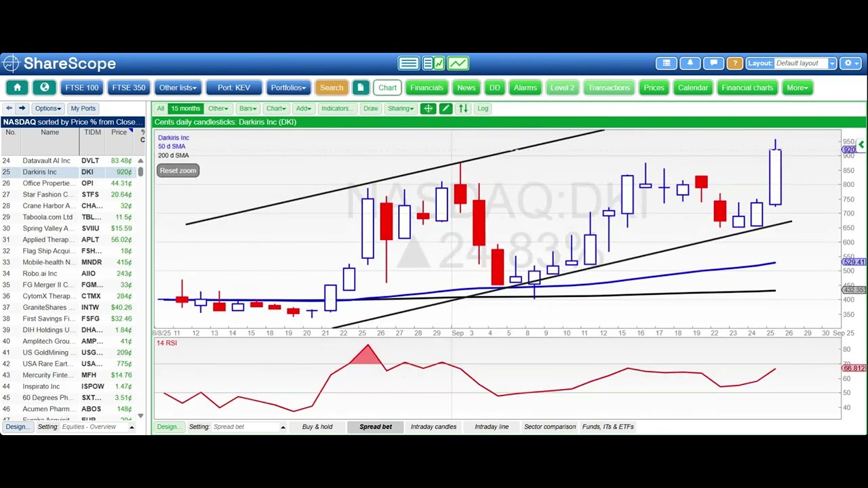
Task: Click the green arrow at chart right edge
Action: 861,144
